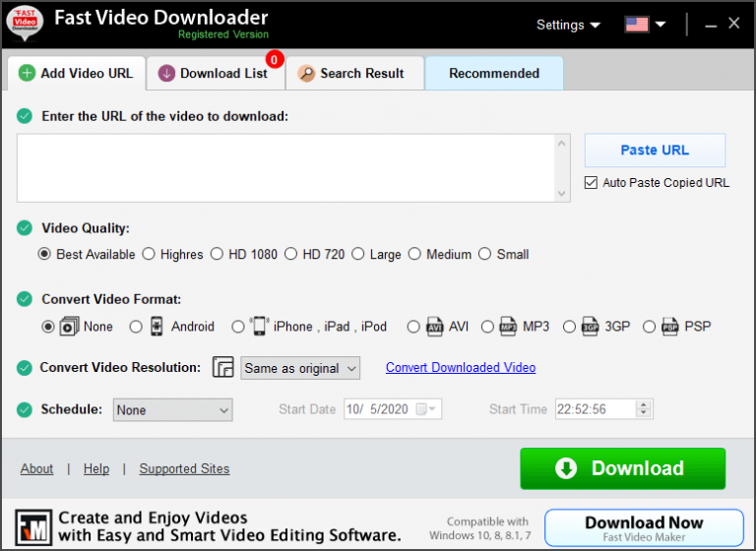Decrease Start Time with down spinner arrow

(644, 413)
